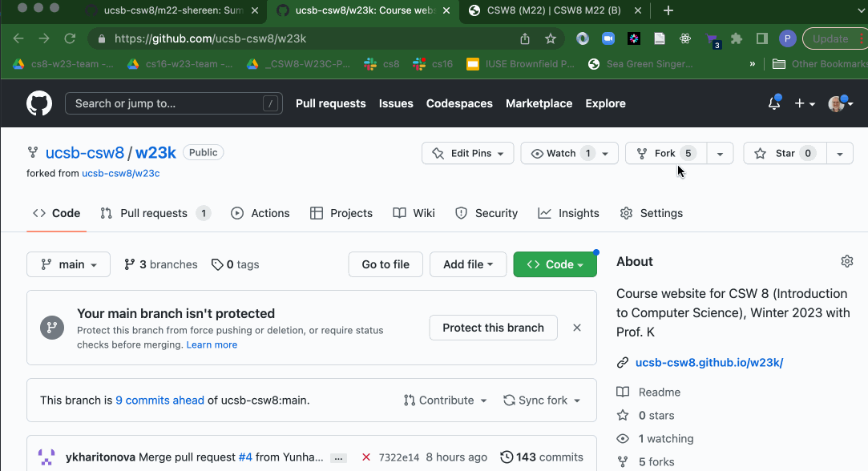
Task: Open the Projects tab
Action: pos(341,213)
